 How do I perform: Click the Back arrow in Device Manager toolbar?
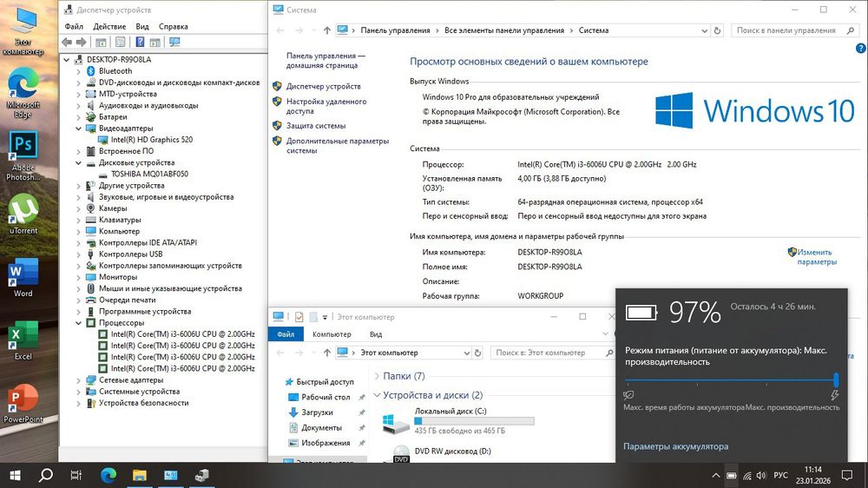tap(67, 42)
